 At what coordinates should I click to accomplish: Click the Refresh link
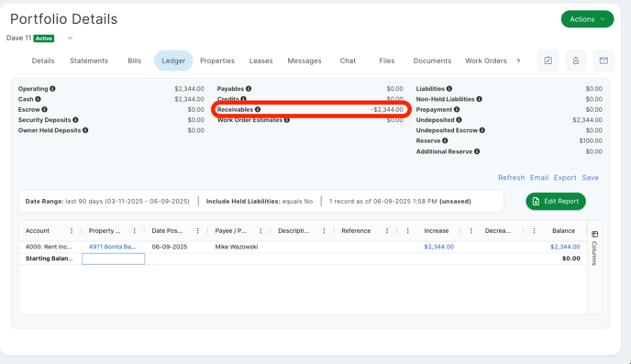pyautogui.click(x=512, y=178)
